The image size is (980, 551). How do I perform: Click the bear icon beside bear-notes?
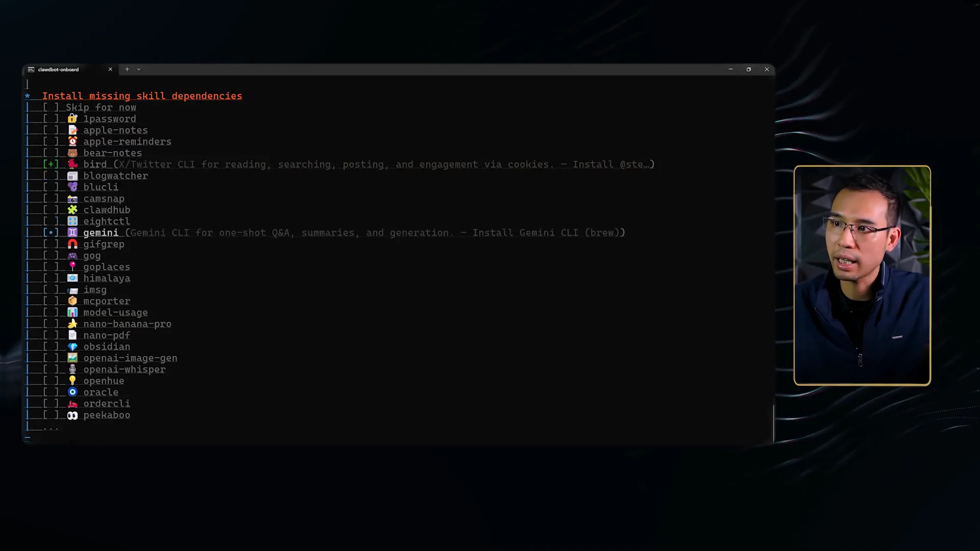coord(72,153)
